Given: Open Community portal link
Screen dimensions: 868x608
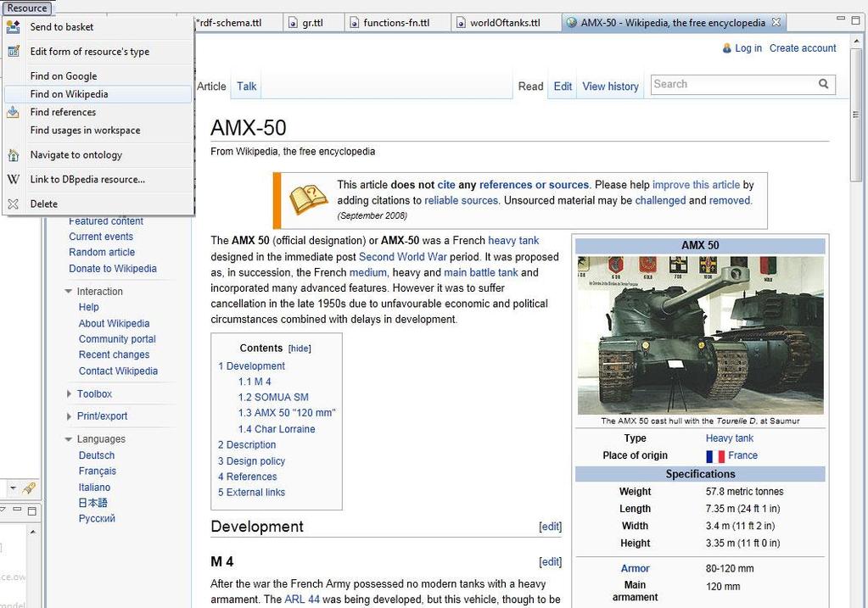Looking at the screenshot, I should pos(117,338).
